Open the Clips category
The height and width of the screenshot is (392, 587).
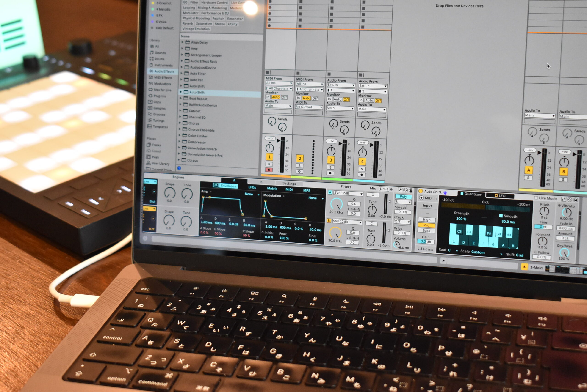coord(154,102)
